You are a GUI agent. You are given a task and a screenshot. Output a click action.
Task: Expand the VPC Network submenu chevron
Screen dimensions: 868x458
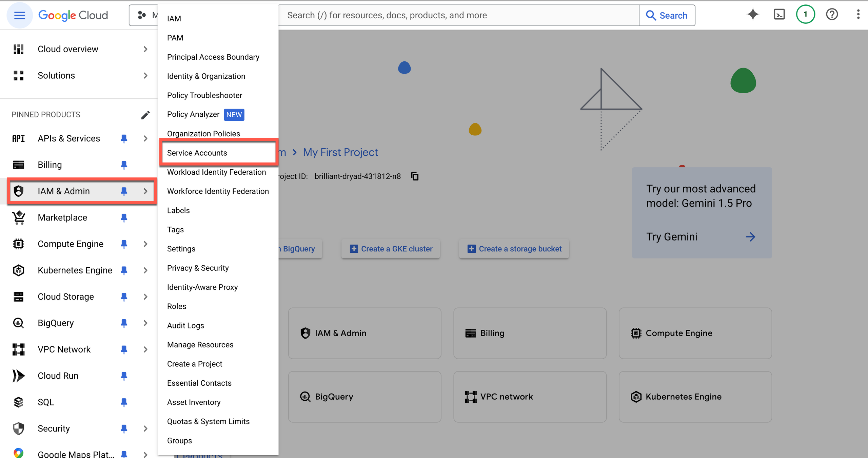(145, 349)
